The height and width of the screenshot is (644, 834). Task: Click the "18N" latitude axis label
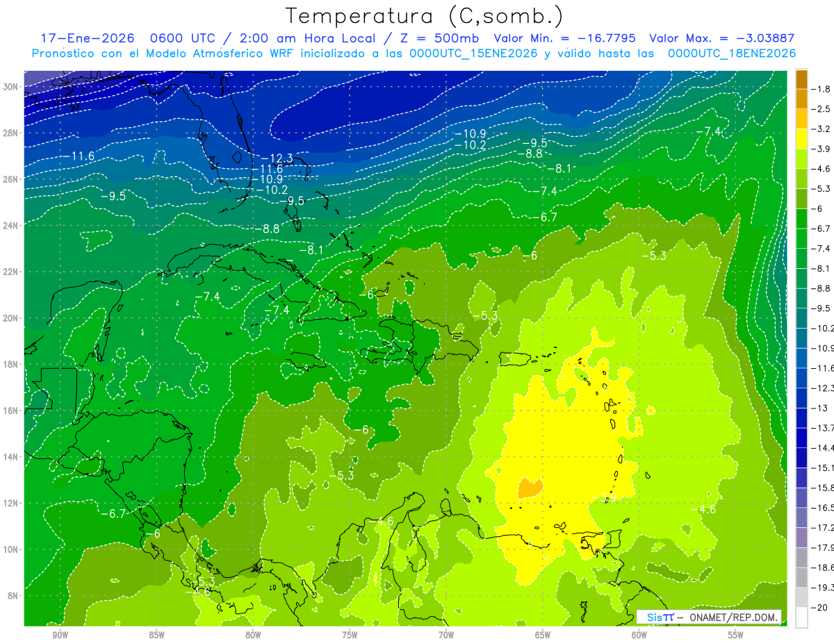point(10,363)
